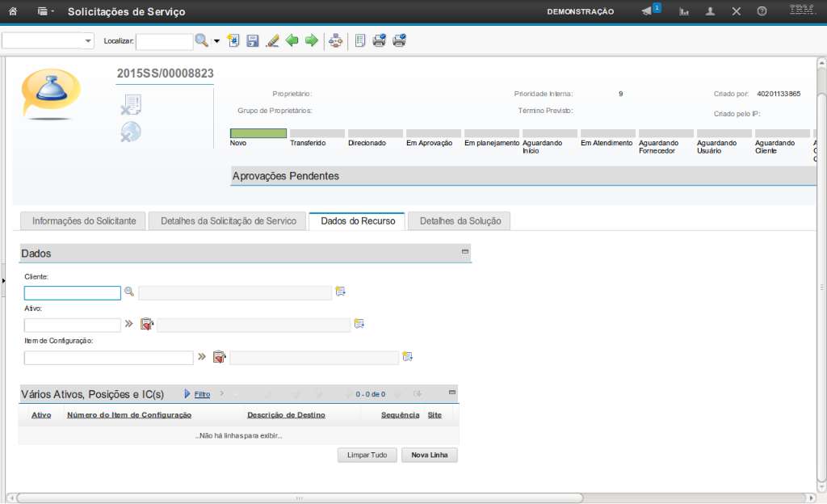Click the Home icon in header
Screen dimensions: 827x504
tap(12, 12)
